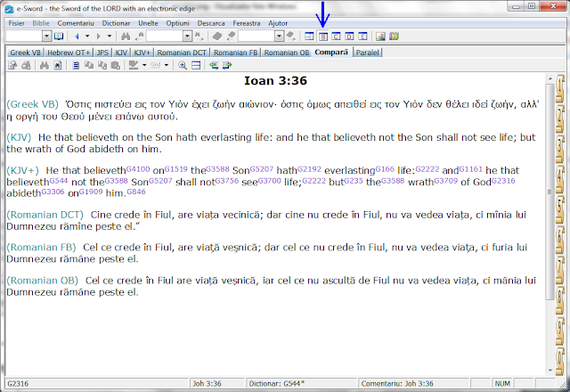The height and width of the screenshot is (392, 570).
Task: Click the eraser icon in top toolbar
Action: 231,36
